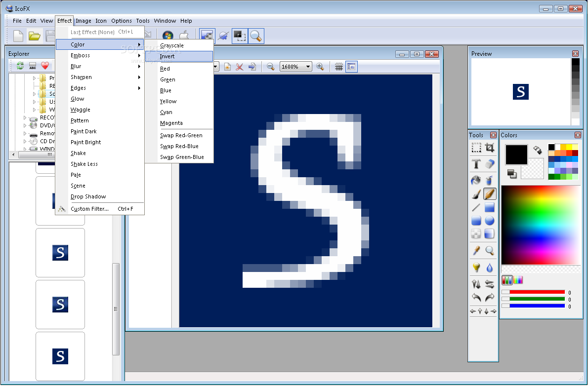This screenshot has height=386, width=588.
Task: Click the New file toolbar icon
Action: (18, 36)
